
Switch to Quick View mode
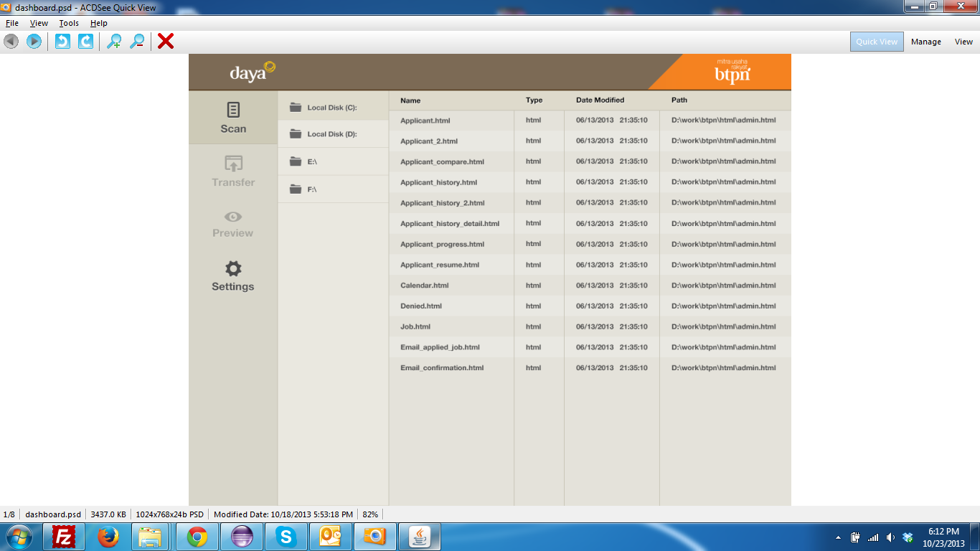click(877, 42)
